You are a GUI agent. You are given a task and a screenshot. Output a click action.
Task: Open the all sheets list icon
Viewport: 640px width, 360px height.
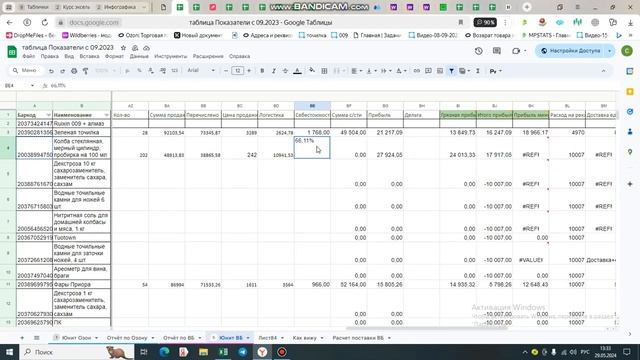click(x=37, y=338)
